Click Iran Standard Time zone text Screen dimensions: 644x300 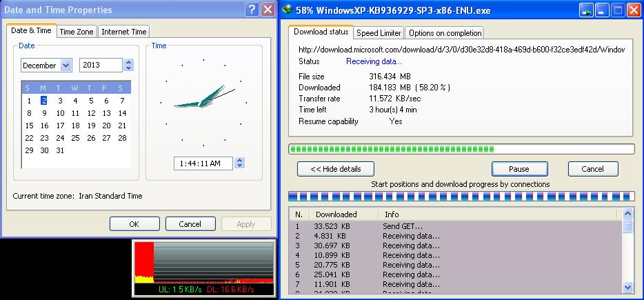(110, 196)
